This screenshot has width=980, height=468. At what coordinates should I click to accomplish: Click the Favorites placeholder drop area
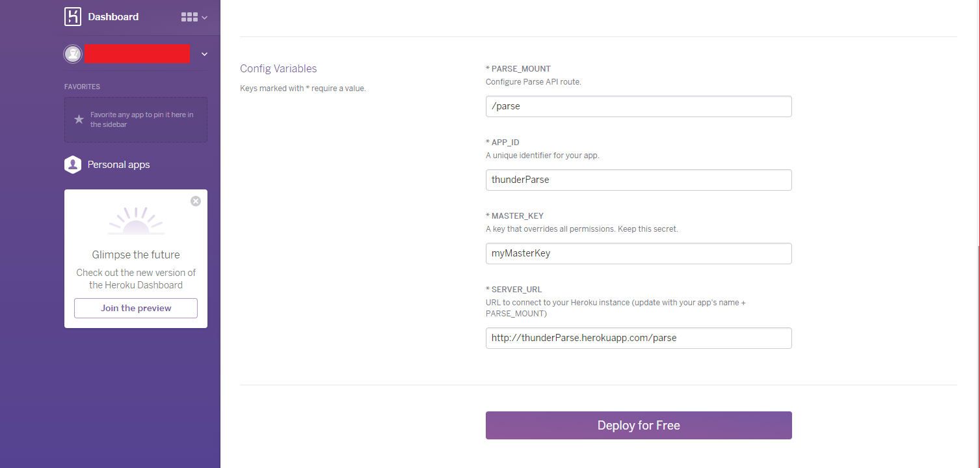[136, 120]
